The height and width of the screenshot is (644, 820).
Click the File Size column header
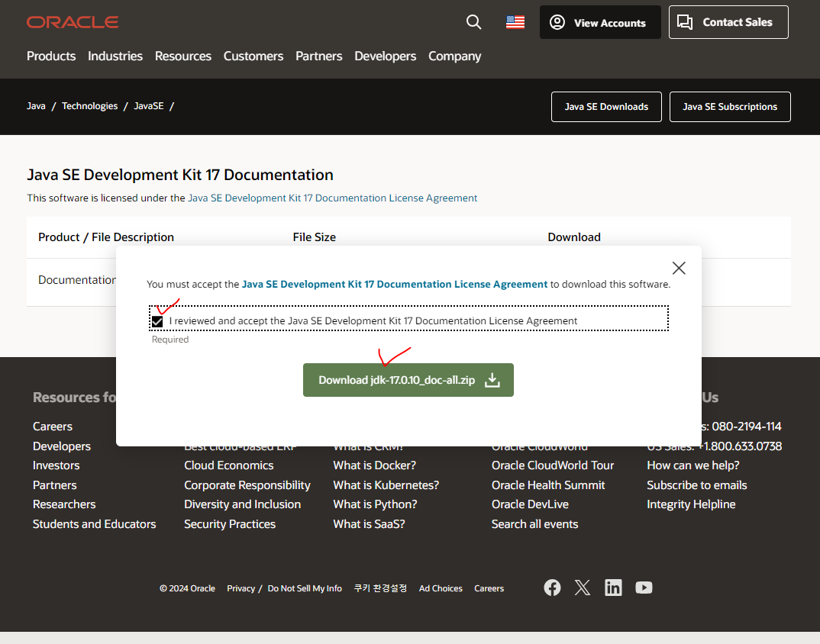click(x=314, y=237)
